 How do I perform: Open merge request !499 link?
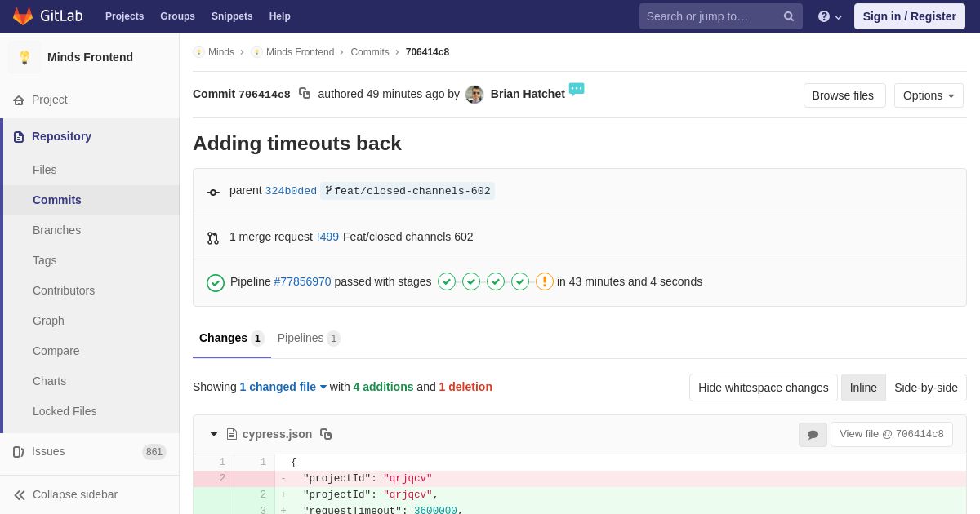coord(327,237)
